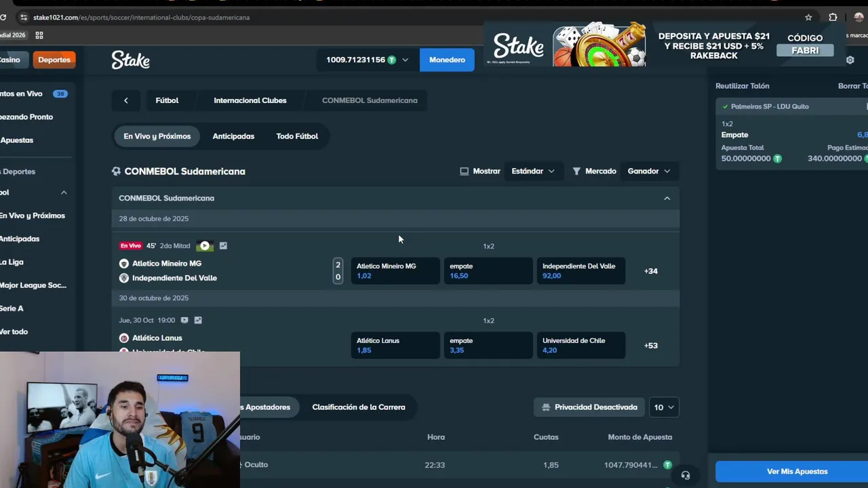Click the Stake logo in header
Screen dimensions: 868x488
tap(130, 60)
